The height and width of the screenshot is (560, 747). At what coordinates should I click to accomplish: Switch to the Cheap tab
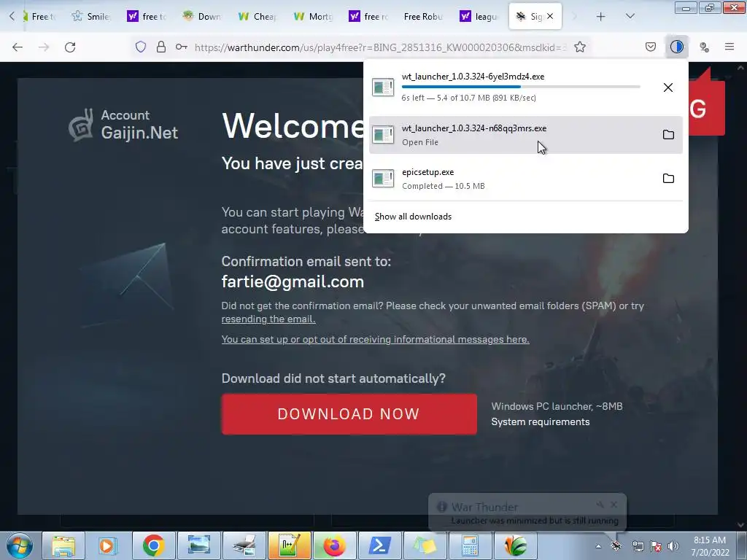(x=258, y=16)
